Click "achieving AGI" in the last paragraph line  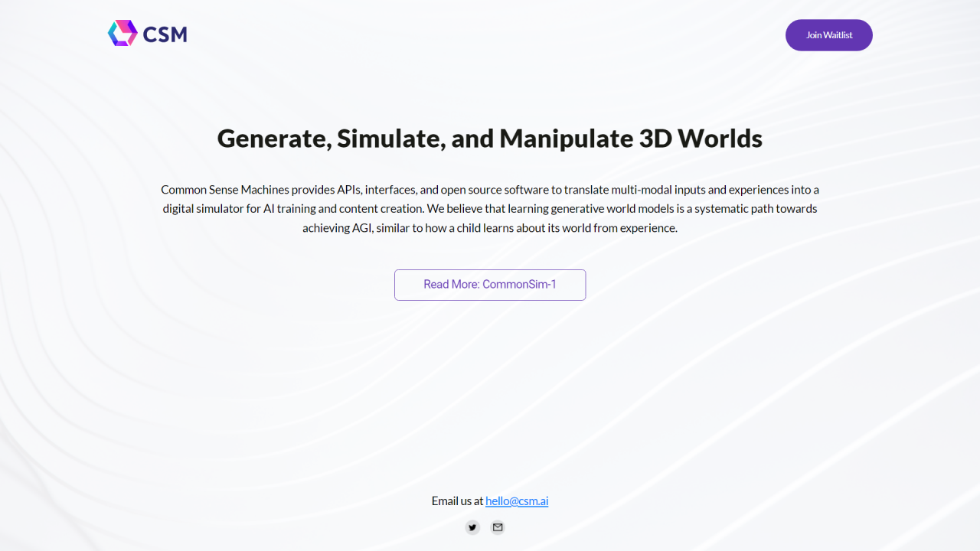337,228
